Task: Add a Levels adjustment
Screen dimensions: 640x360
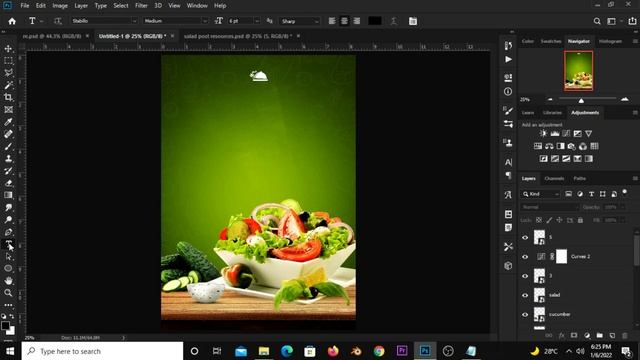Action: click(x=555, y=133)
